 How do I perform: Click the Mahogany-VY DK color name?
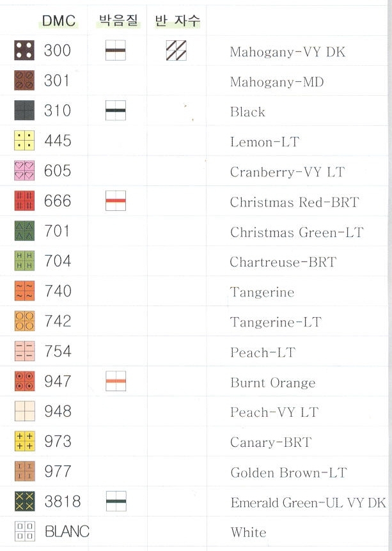(287, 52)
